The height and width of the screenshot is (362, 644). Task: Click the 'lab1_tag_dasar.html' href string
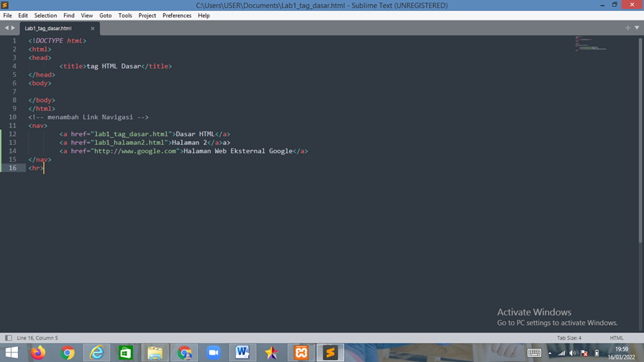(x=132, y=134)
